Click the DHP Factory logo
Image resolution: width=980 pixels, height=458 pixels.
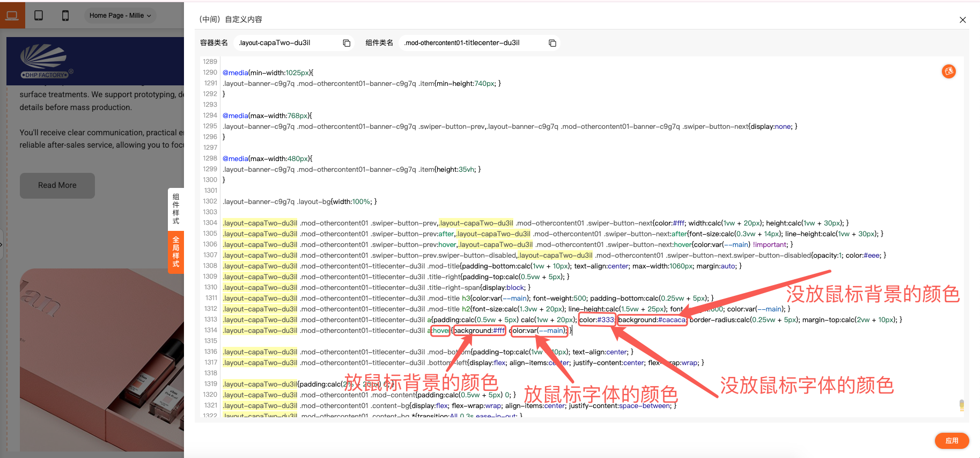(46, 61)
